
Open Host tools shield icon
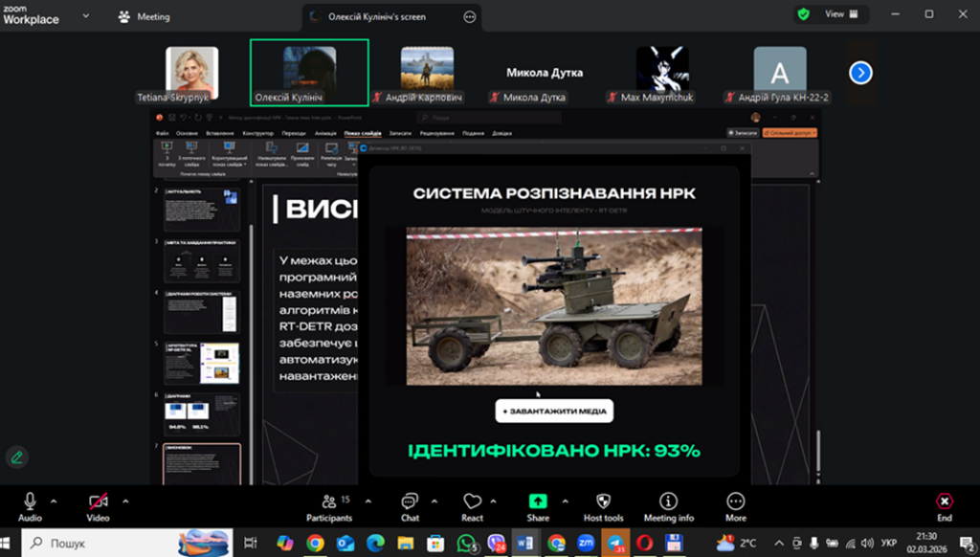point(603,501)
